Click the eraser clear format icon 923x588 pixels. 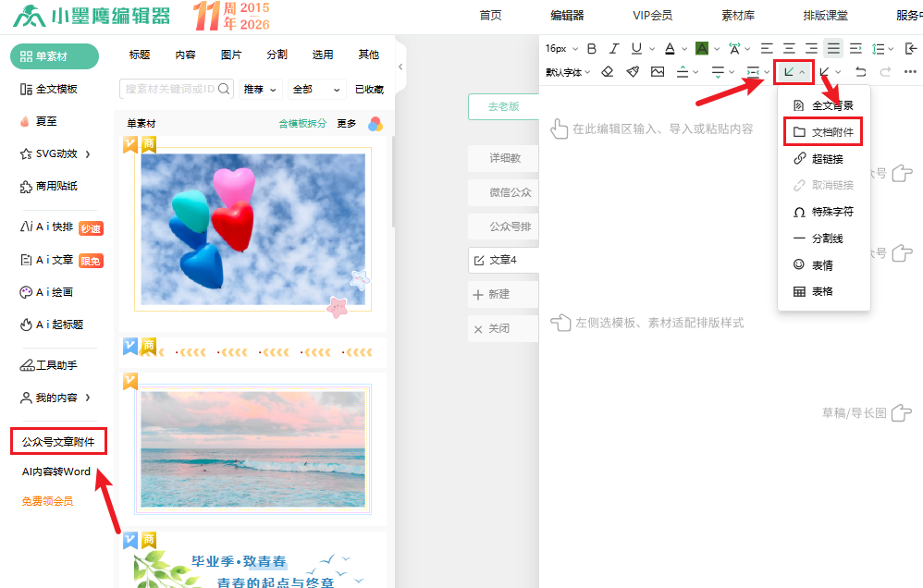click(x=607, y=72)
